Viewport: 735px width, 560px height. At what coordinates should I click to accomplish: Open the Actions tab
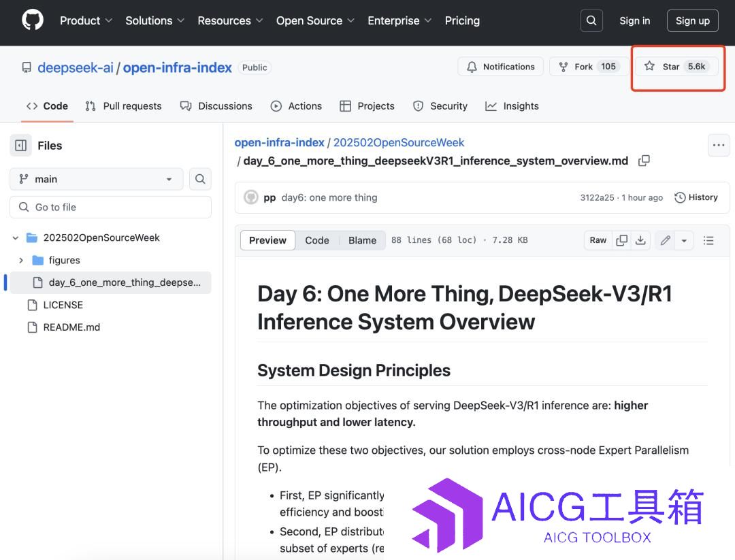click(x=296, y=106)
